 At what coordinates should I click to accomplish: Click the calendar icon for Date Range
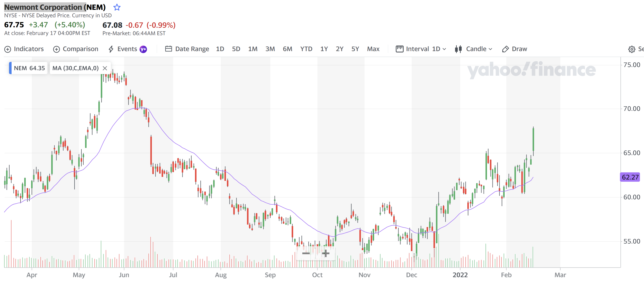tap(169, 49)
